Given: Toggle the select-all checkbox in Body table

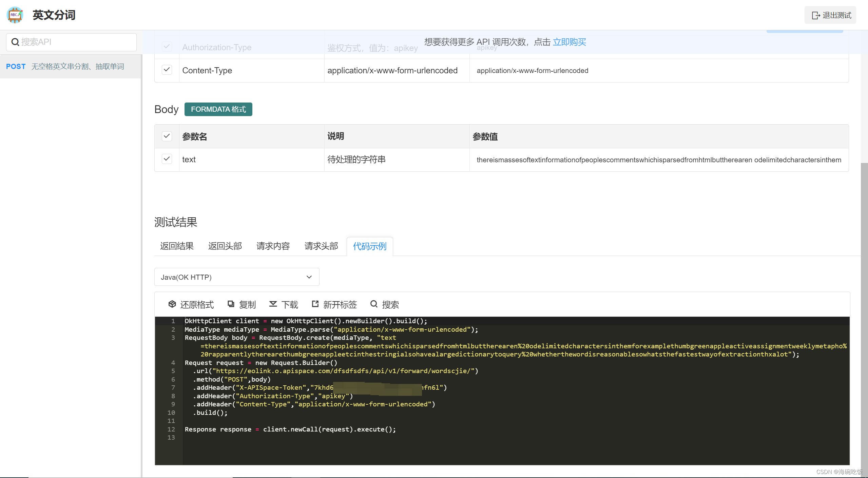Looking at the screenshot, I should click(167, 136).
